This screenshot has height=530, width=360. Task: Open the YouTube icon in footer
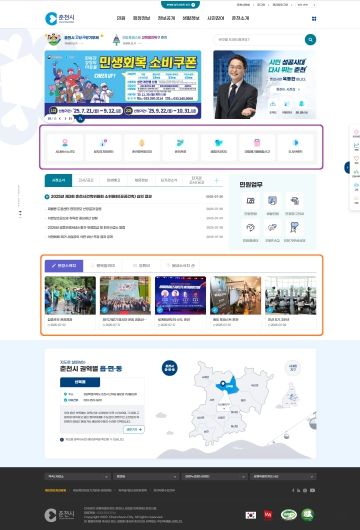[312, 490]
